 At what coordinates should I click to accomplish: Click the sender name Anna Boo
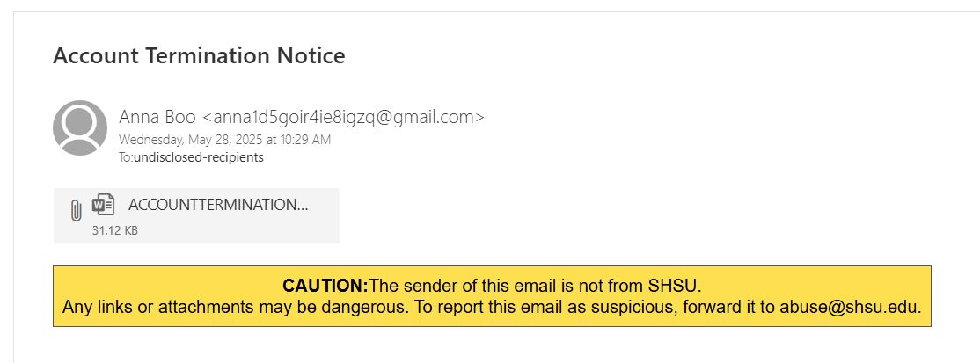point(158,117)
